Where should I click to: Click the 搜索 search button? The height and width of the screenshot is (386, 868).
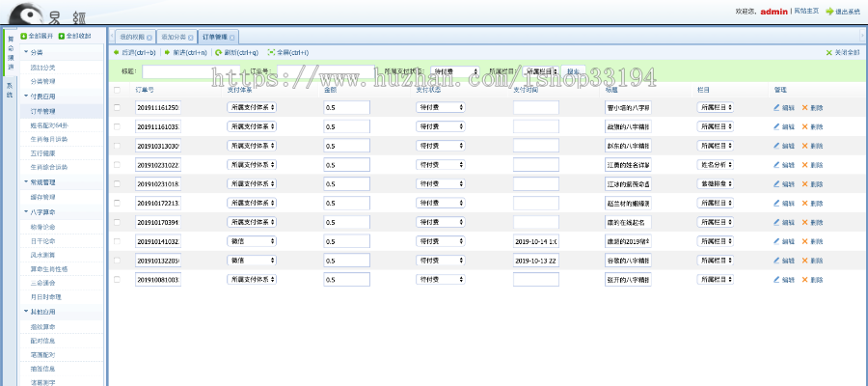[x=573, y=71]
